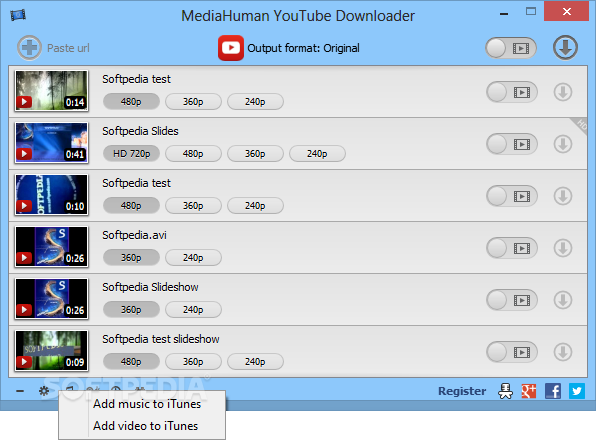Open the forest thumbnail with 0:14 duration

(51, 90)
